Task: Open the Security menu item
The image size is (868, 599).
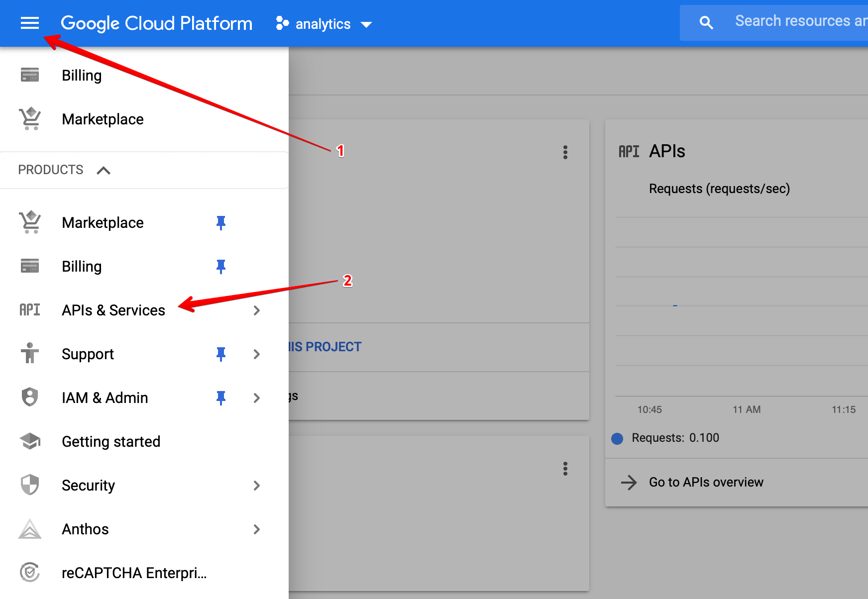Action: click(88, 485)
